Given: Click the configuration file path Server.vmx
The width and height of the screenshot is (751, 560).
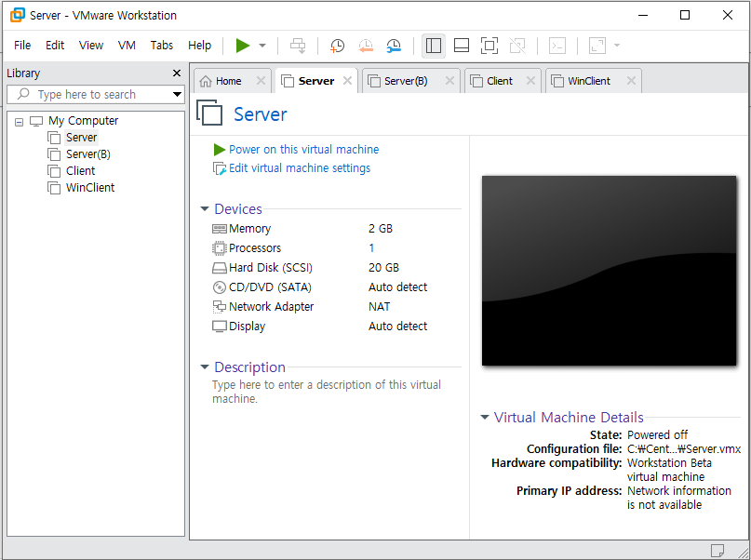Looking at the screenshot, I should pyautogui.click(x=683, y=449).
